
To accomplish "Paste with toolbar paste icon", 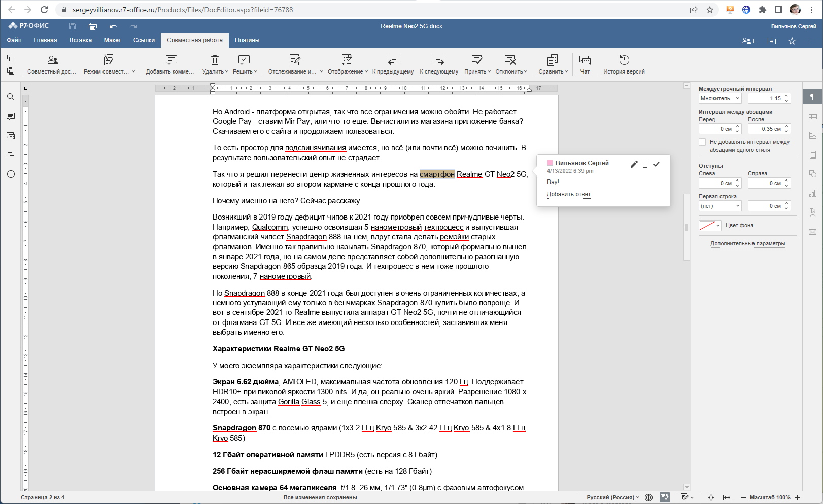I will pos(11,71).
